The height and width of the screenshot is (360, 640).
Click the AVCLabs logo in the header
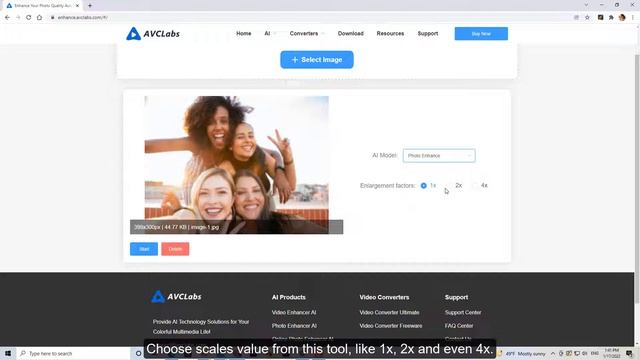(x=153, y=33)
